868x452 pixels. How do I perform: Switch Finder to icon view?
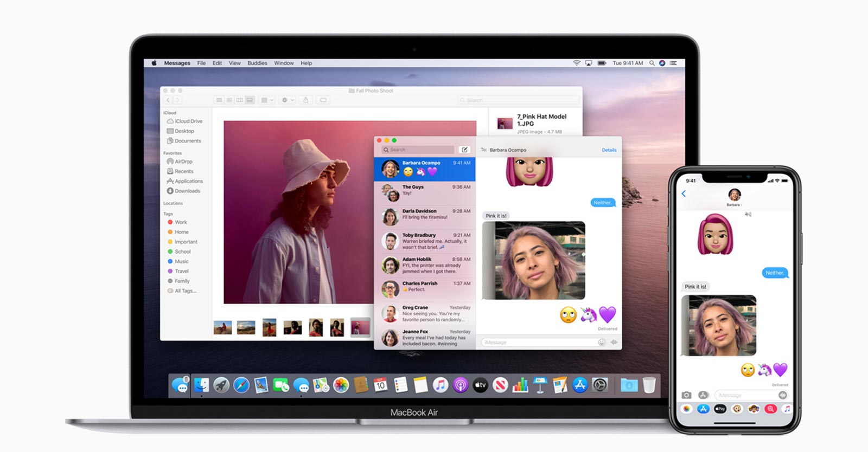pos(219,100)
